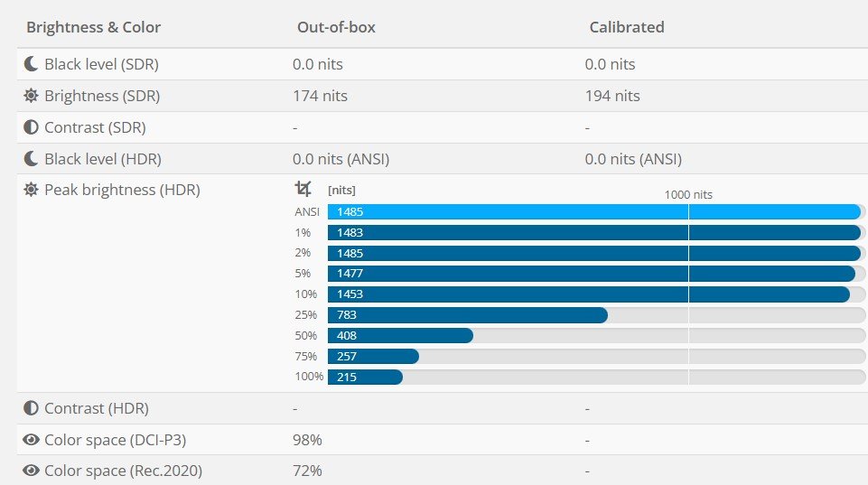Click the 174 nits out-of-box brightness value
The width and height of the screenshot is (868, 485).
click(320, 96)
